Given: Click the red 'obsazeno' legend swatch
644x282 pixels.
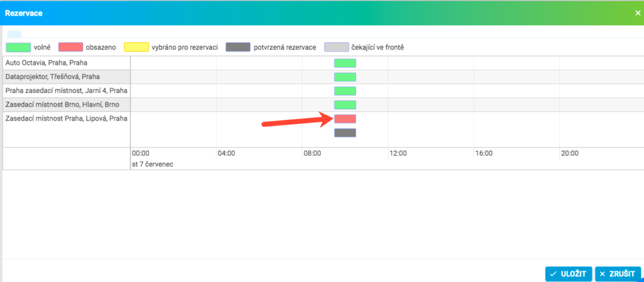Looking at the screenshot, I should coord(70,47).
